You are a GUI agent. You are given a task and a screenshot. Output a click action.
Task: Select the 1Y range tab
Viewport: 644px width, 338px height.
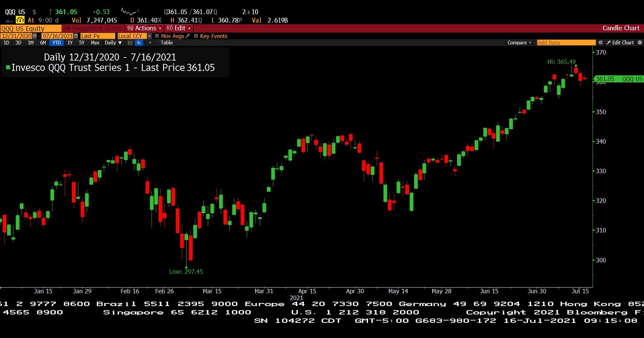pos(70,43)
